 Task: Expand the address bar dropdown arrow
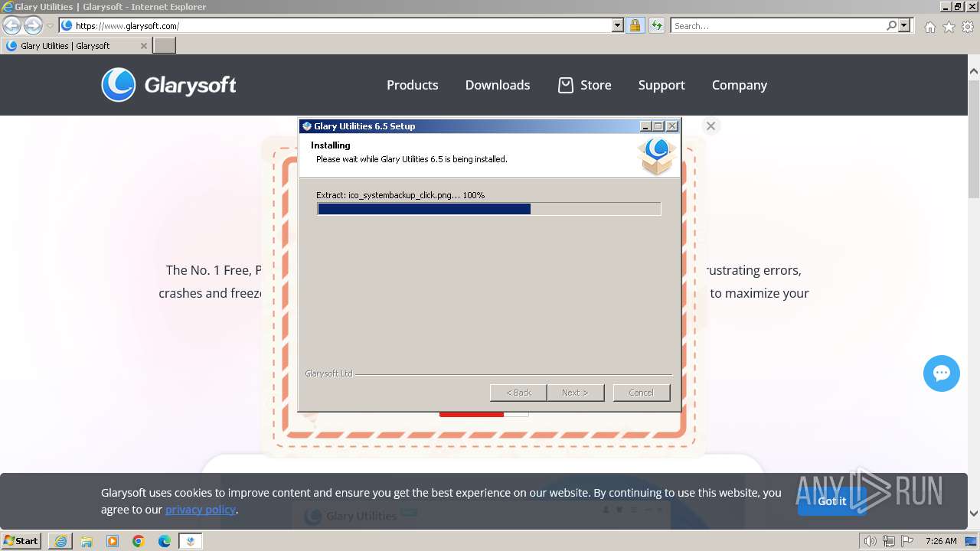click(x=618, y=25)
